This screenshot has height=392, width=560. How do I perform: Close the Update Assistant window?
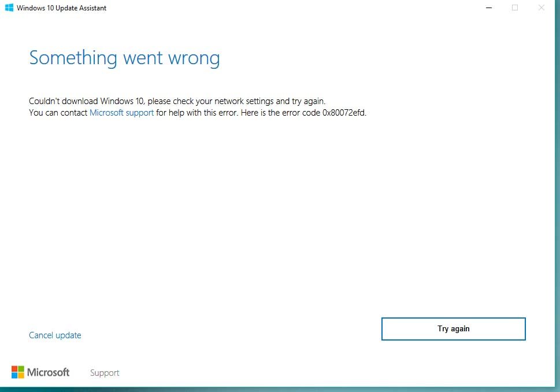(542, 8)
